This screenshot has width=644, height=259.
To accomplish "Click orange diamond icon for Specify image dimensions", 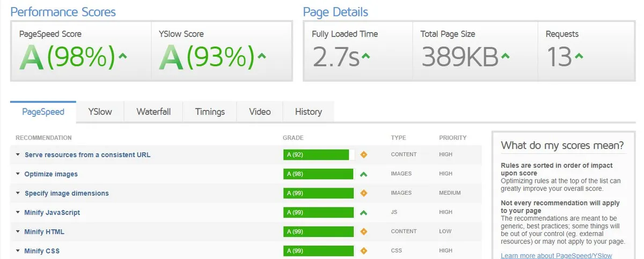I will point(363,194).
